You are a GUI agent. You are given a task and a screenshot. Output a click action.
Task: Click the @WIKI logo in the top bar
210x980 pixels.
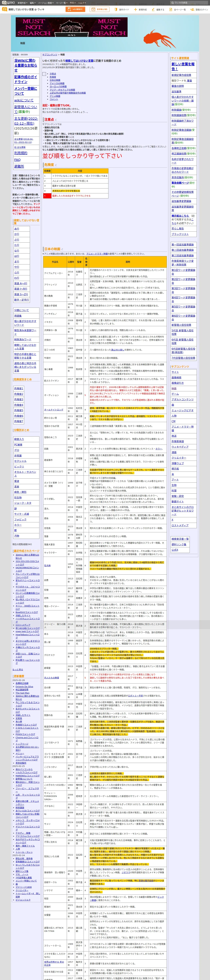coord(8,3)
